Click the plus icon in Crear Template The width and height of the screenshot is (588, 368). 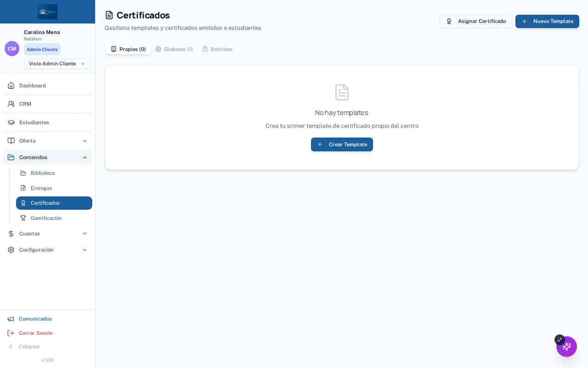coord(320,144)
